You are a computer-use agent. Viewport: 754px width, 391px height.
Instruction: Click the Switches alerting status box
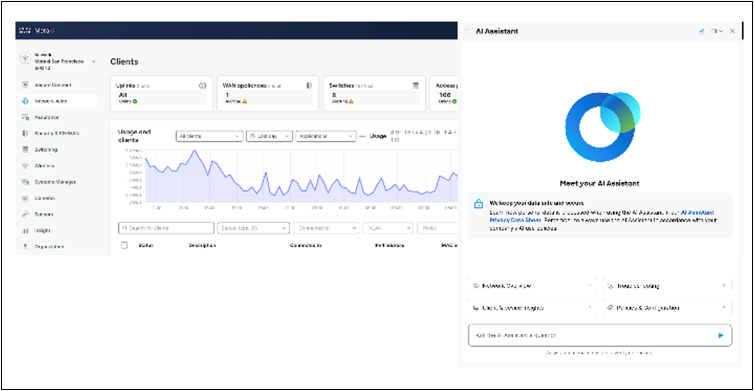(374, 98)
